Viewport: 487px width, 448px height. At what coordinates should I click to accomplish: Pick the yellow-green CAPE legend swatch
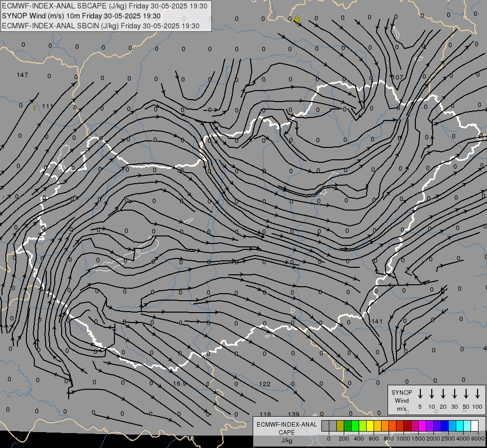pyautogui.click(x=363, y=426)
